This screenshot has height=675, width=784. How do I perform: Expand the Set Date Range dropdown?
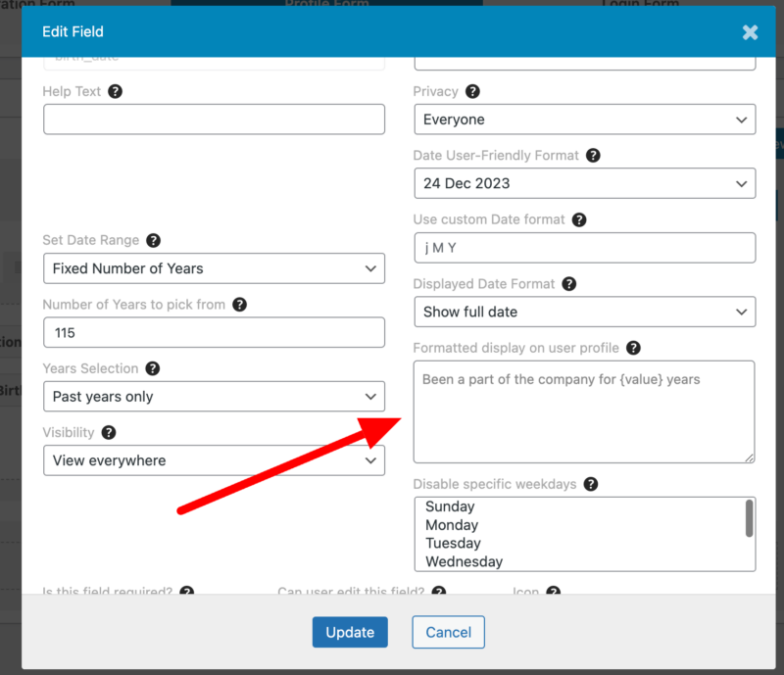tap(214, 268)
